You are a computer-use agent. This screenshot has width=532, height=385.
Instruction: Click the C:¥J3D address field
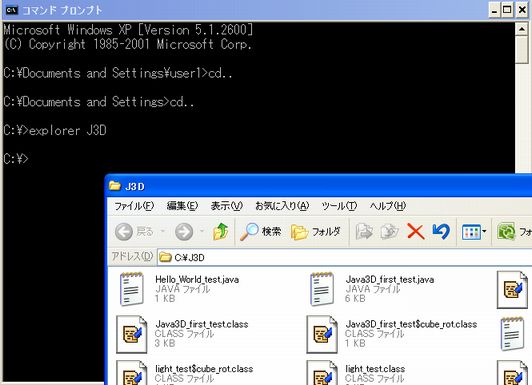point(345,257)
